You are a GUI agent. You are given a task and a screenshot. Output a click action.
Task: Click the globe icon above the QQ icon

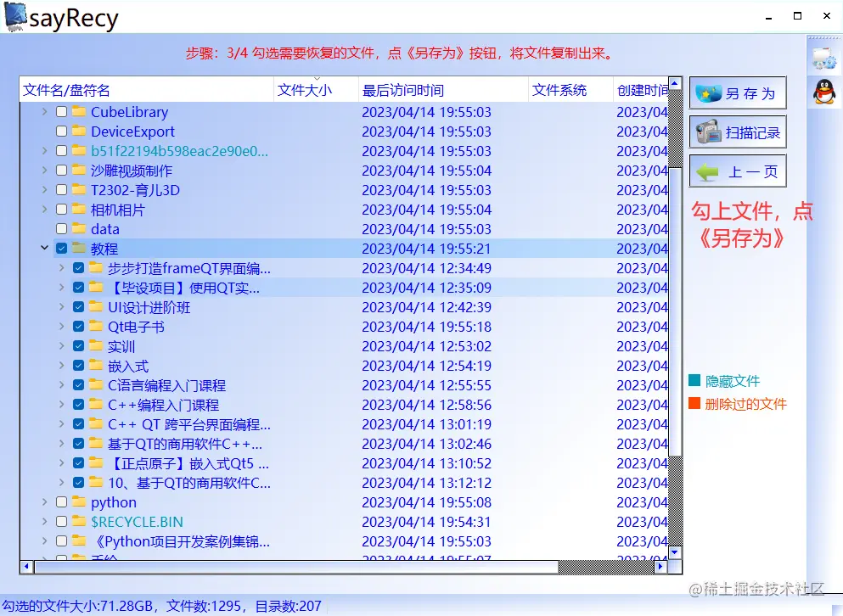pyautogui.click(x=824, y=57)
